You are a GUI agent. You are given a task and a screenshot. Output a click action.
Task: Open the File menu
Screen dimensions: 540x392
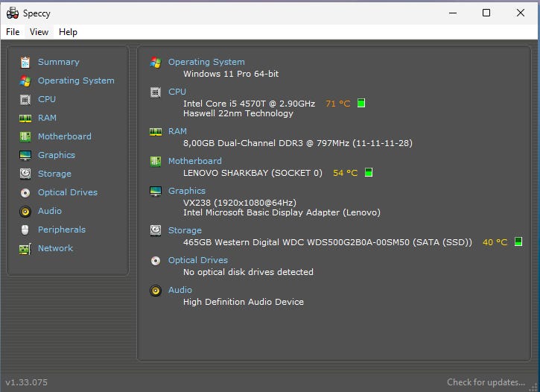pos(13,32)
